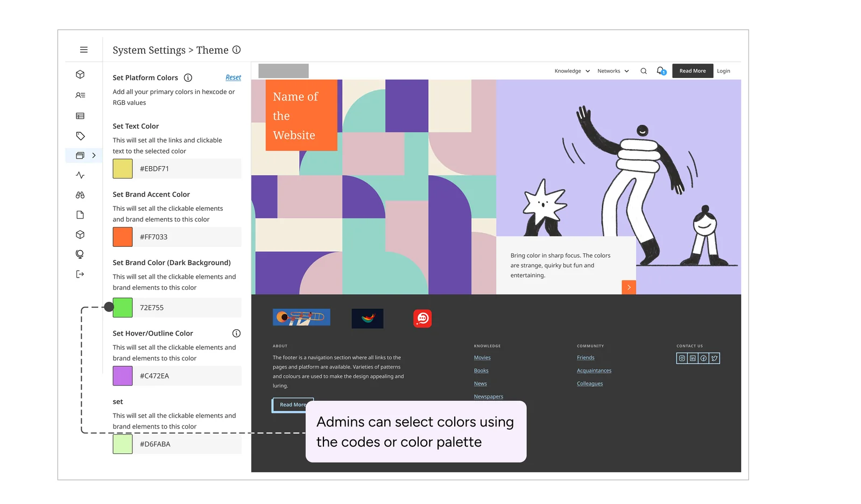
Task: Open notifications bell in preview header
Action: click(661, 71)
